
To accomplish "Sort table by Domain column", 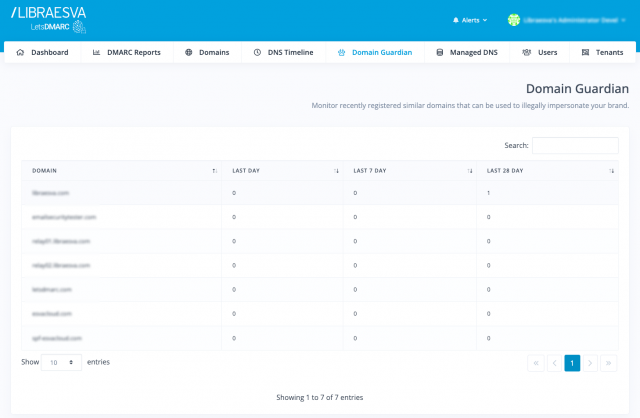I will tap(120, 171).
